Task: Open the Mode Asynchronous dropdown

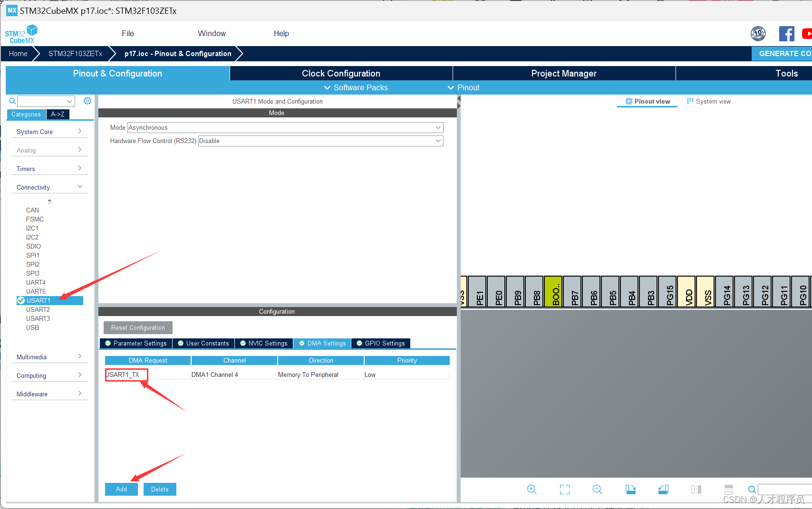Action: coord(285,127)
